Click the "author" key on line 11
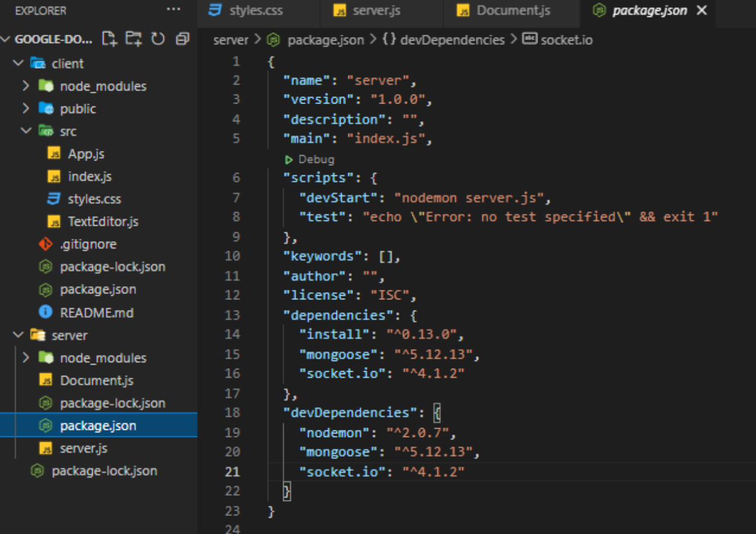The image size is (756, 534). (x=315, y=276)
